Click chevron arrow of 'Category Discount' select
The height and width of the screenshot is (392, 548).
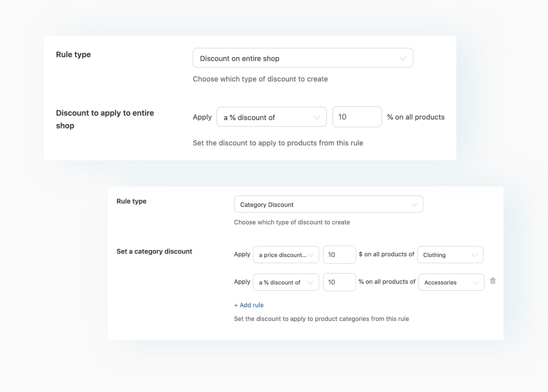(x=414, y=205)
